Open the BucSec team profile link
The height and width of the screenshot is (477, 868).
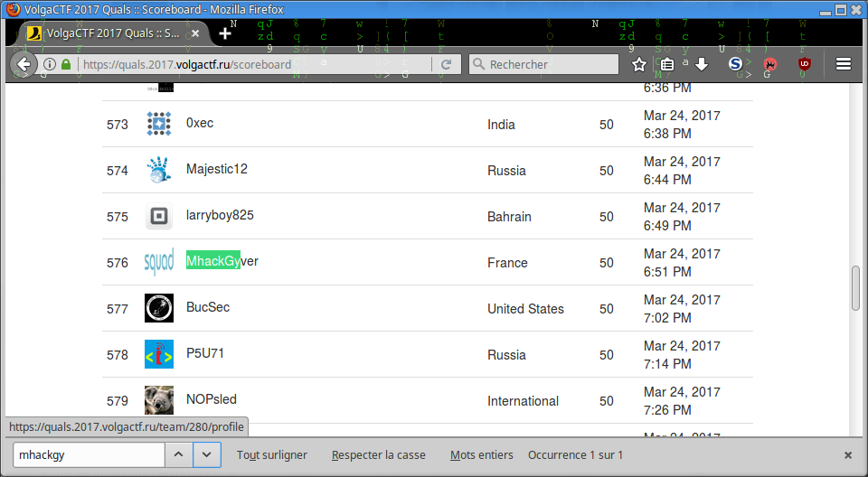pyautogui.click(x=208, y=307)
